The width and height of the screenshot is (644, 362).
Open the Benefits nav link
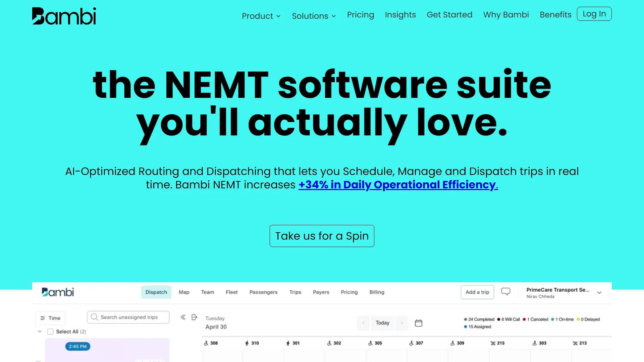555,15
